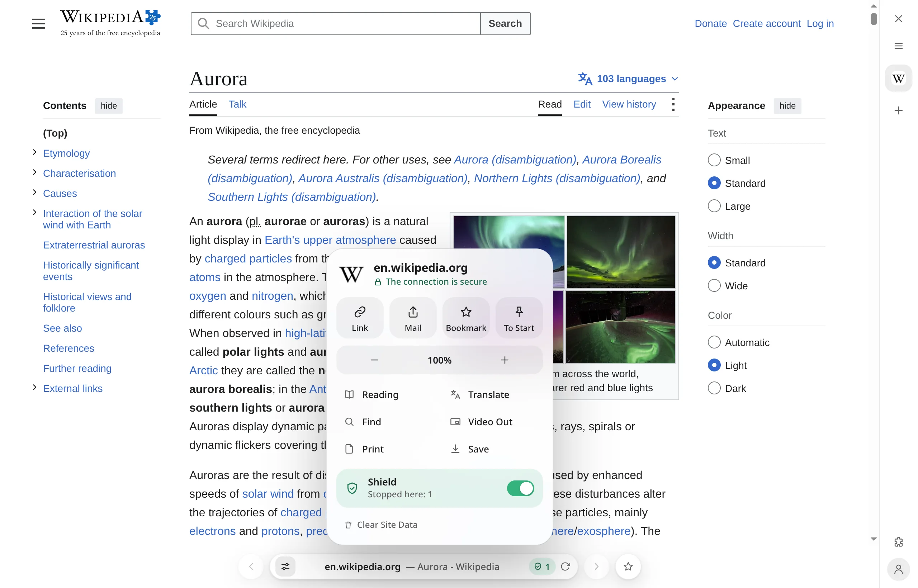Select Small text size

click(714, 160)
